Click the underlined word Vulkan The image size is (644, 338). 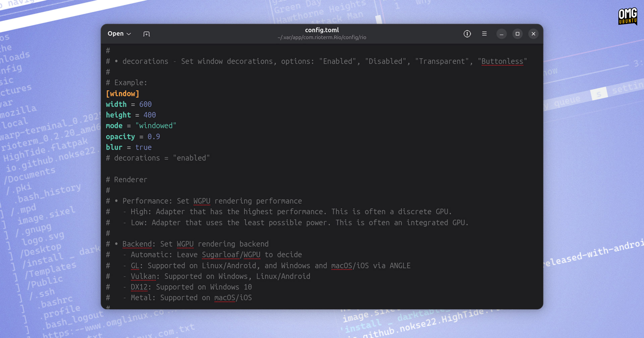pyautogui.click(x=143, y=276)
